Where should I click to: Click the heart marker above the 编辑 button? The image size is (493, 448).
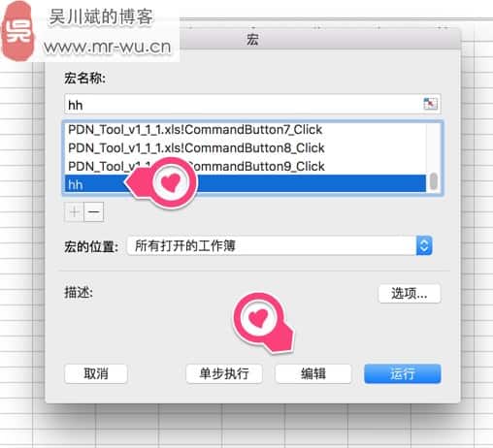[258, 318]
